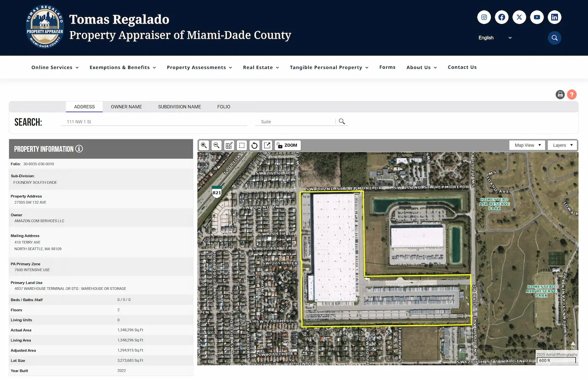Open the map in a new window

pyautogui.click(x=267, y=145)
